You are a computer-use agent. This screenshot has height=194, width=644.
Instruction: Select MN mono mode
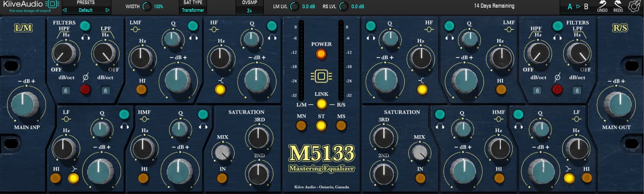coord(302,125)
